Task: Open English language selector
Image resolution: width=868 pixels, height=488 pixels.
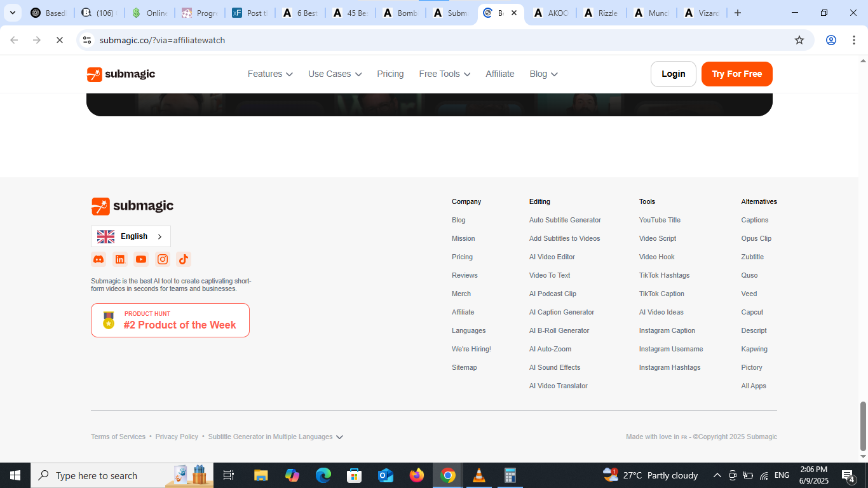Action: tap(131, 236)
